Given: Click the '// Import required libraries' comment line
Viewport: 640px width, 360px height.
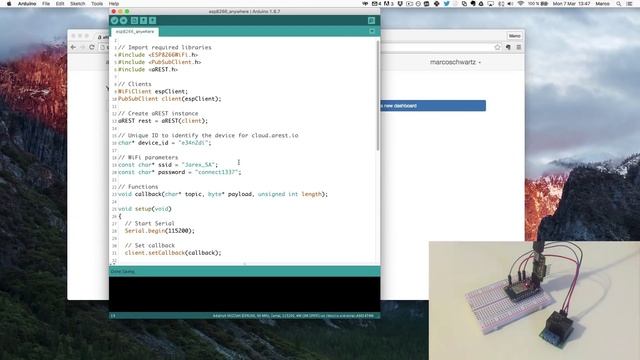Looking at the screenshot, I should point(165,47).
